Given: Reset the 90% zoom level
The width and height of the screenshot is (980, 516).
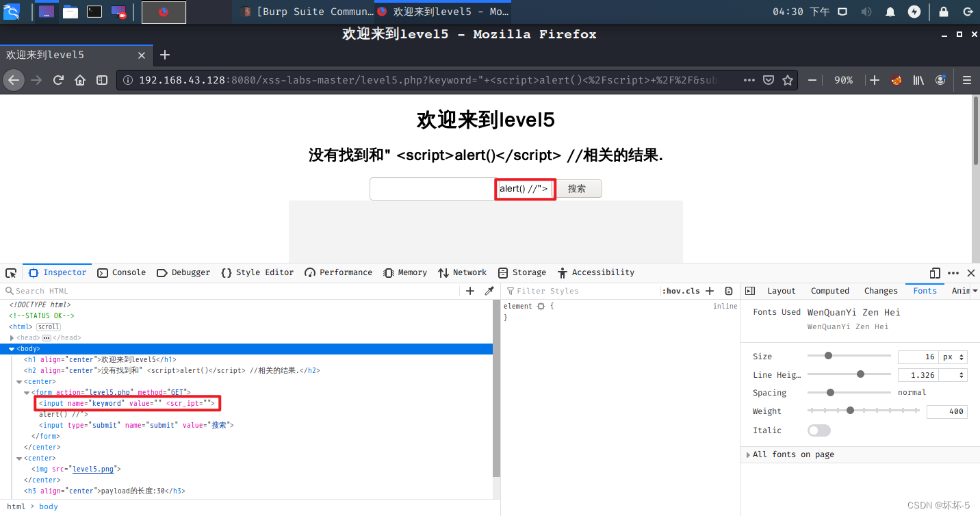Looking at the screenshot, I should tap(843, 80).
